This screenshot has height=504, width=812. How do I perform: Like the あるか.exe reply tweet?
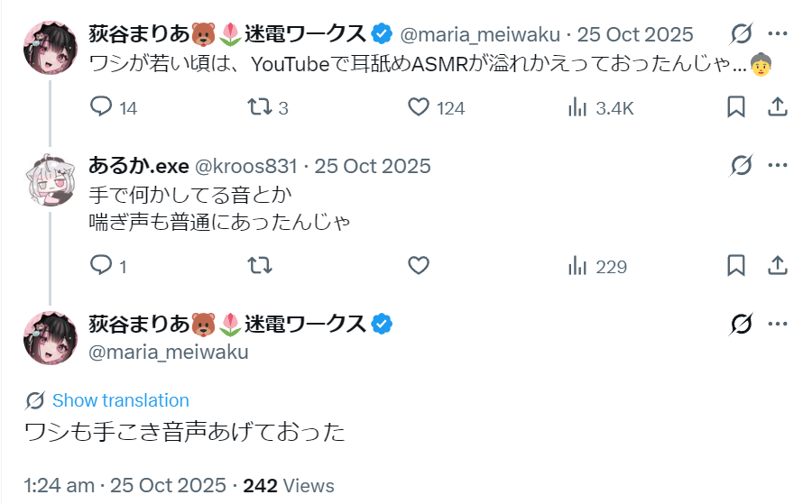[419, 266]
